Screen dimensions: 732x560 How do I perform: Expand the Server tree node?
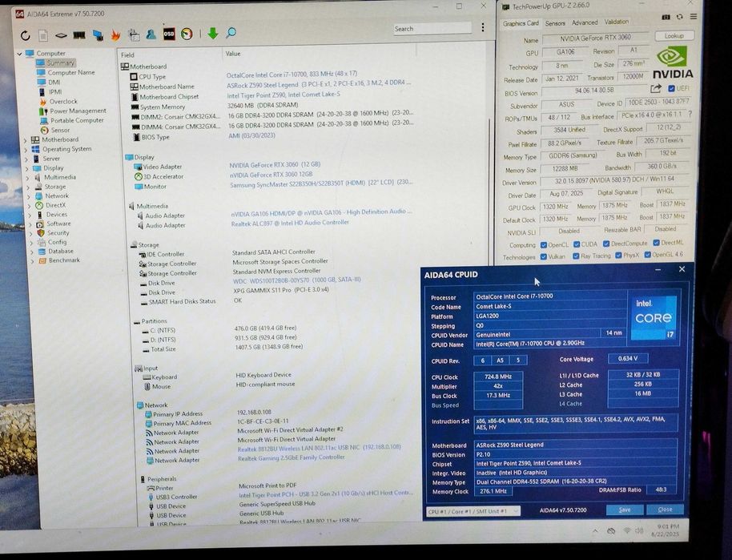[26, 159]
